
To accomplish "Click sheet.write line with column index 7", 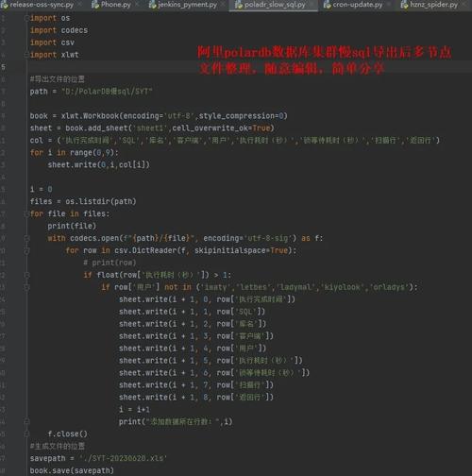I will [x=196, y=385].
